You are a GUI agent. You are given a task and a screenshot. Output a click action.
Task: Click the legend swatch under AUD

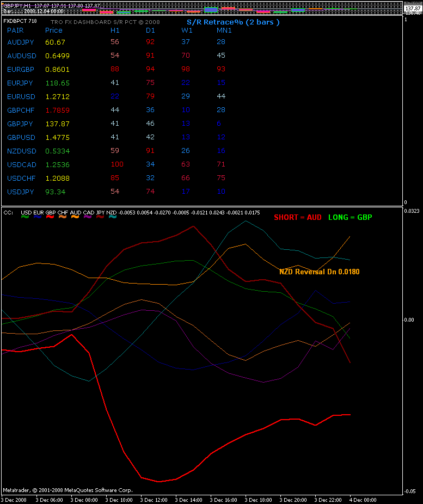(75, 217)
